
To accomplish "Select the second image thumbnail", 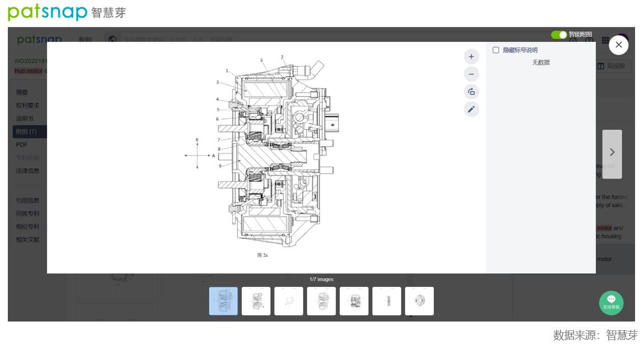I will pyautogui.click(x=256, y=301).
